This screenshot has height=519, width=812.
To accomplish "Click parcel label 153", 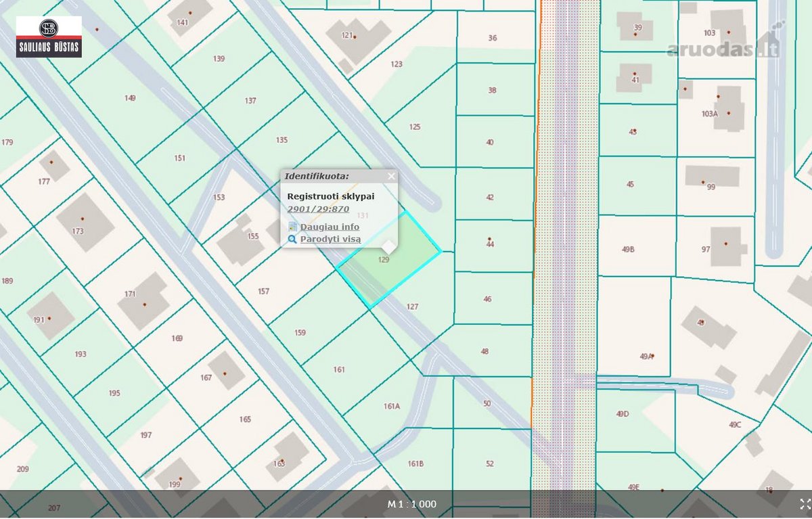I will pos(219,198).
